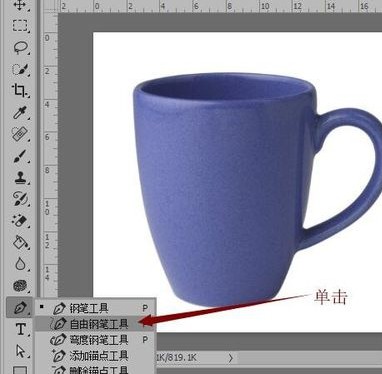Image resolution: width=382 pixels, height=374 pixels.
Task: Click the Pen tool toolbar icon
Action: point(20,307)
